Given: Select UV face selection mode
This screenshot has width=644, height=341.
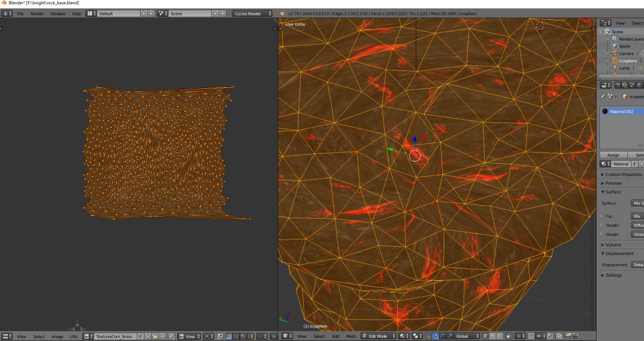Looking at the screenshot, I should (x=243, y=336).
